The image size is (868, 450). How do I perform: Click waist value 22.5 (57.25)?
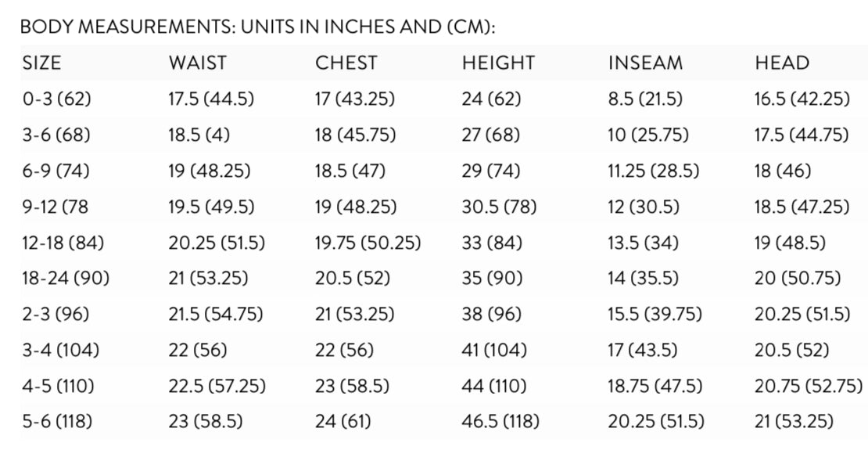[217, 386]
